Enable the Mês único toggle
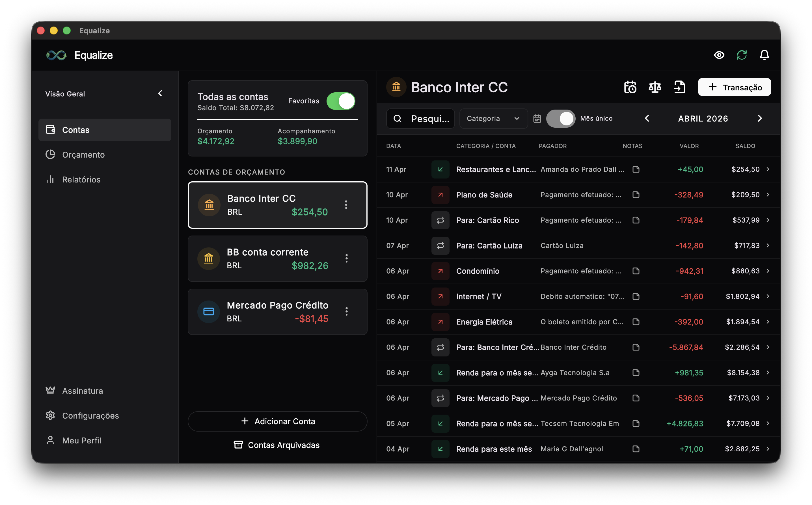The height and width of the screenshot is (505, 812). [x=561, y=119]
